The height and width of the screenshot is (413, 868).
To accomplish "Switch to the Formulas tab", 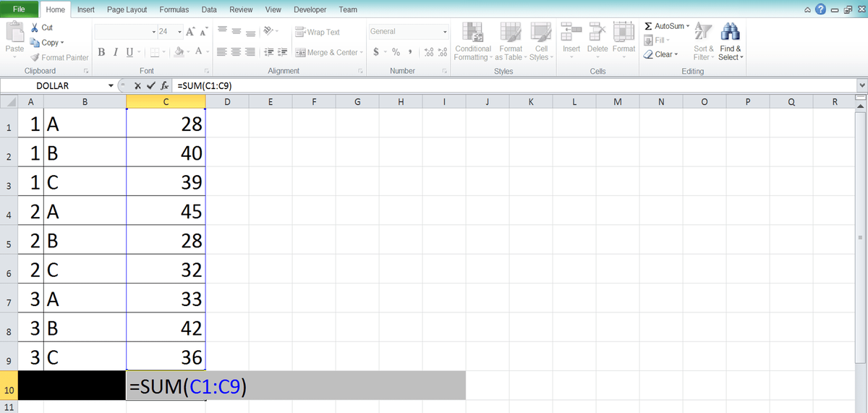I will (x=174, y=9).
